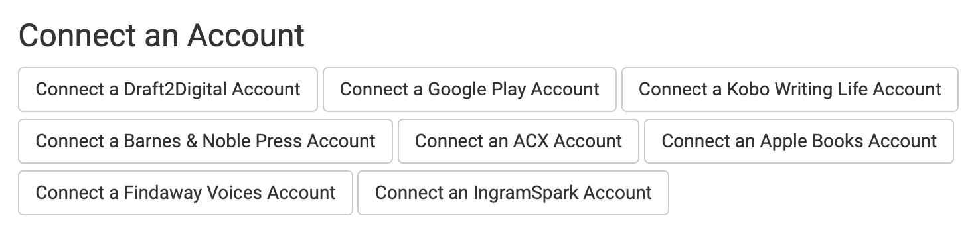Add the Apple Books integration
Screen dimensions: 980x240
[x=799, y=141]
